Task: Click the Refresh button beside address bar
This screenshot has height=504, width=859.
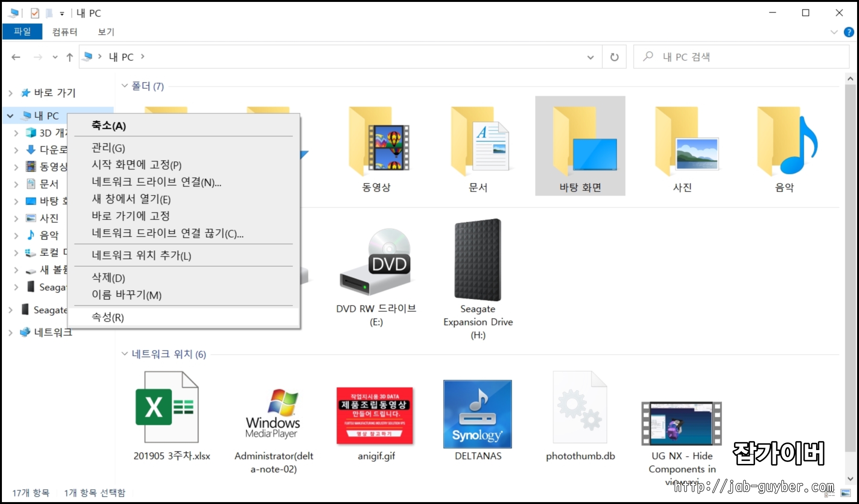Action: pyautogui.click(x=615, y=57)
